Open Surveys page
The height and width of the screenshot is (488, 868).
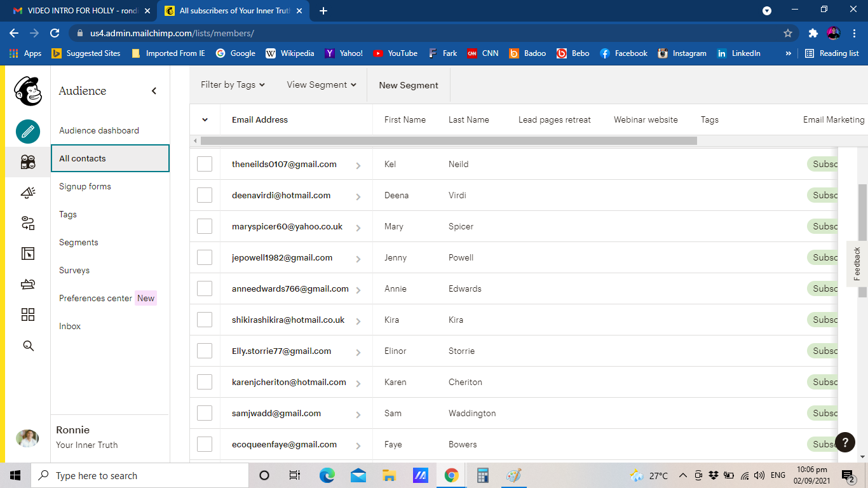tap(74, 270)
